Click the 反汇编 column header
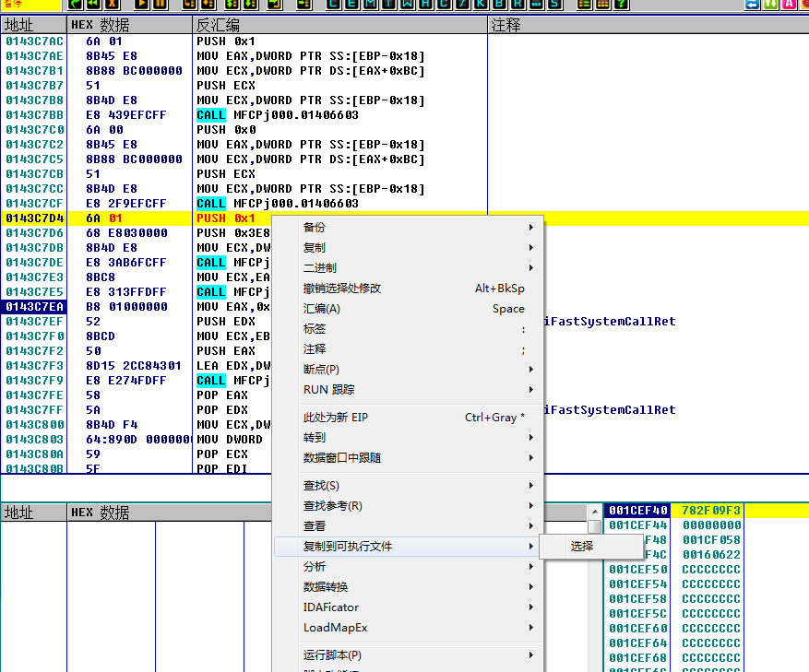Screen dimensions: 809x672 click(218, 25)
